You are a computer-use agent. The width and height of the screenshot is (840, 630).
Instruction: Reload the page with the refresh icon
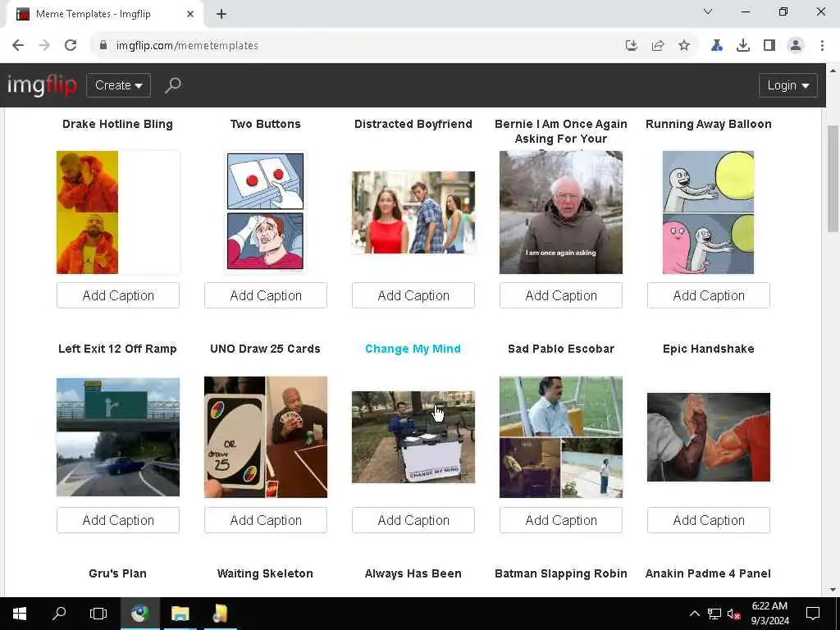point(71,46)
